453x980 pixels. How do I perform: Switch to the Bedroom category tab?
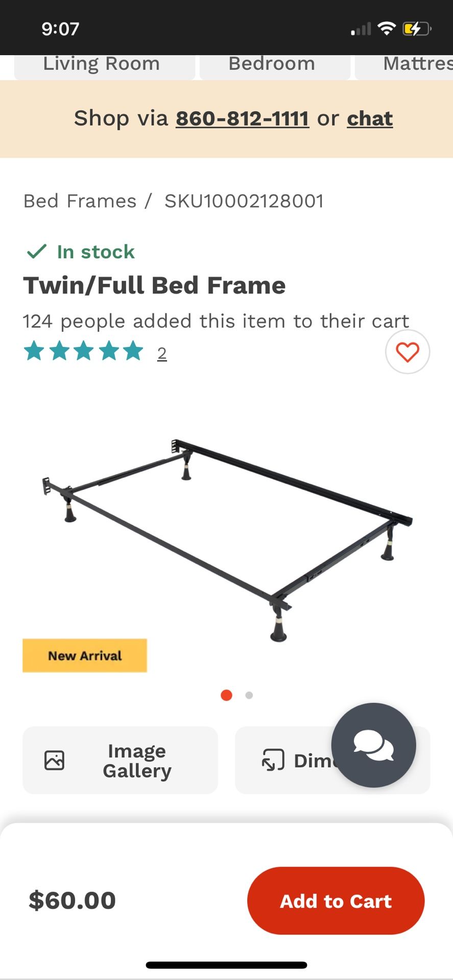click(x=271, y=63)
